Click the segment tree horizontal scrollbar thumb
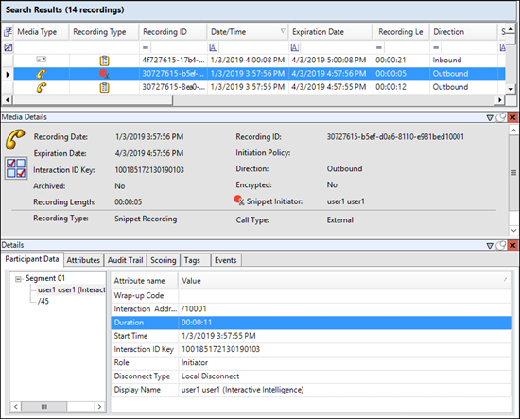The image size is (520, 420). point(44,407)
